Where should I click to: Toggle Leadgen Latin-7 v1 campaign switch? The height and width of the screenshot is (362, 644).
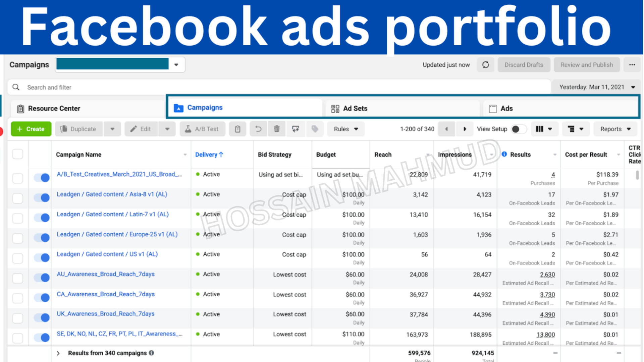42,218
